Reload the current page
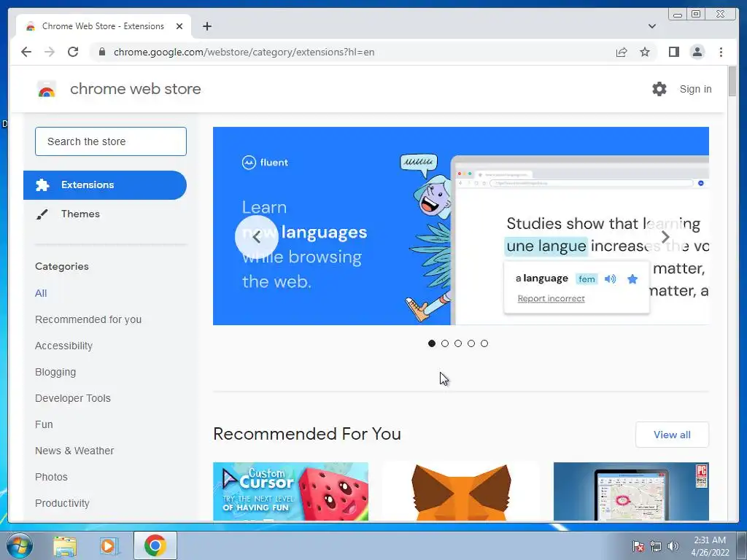The height and width of the screenshot is (560, 747). [73, 52]
